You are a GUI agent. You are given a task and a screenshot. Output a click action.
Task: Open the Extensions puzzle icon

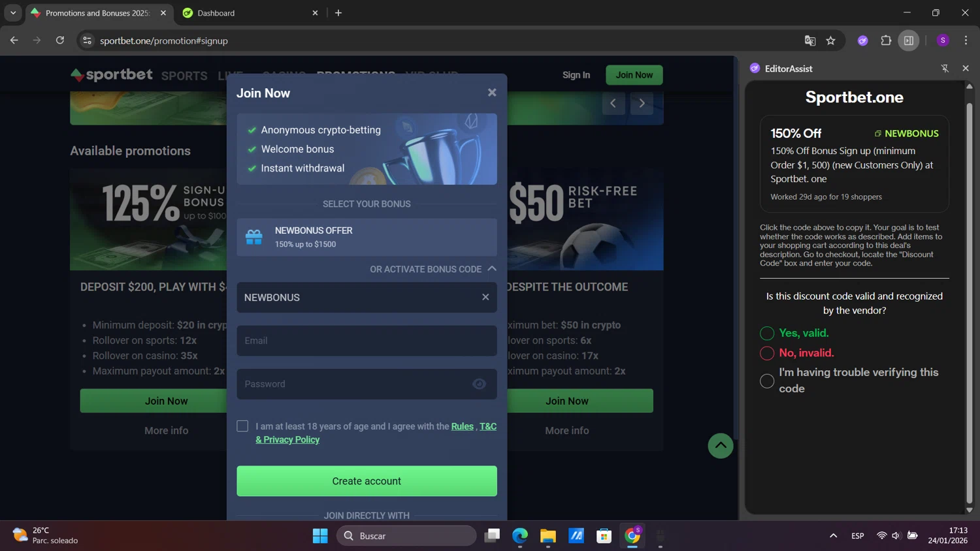pos(886,40)
